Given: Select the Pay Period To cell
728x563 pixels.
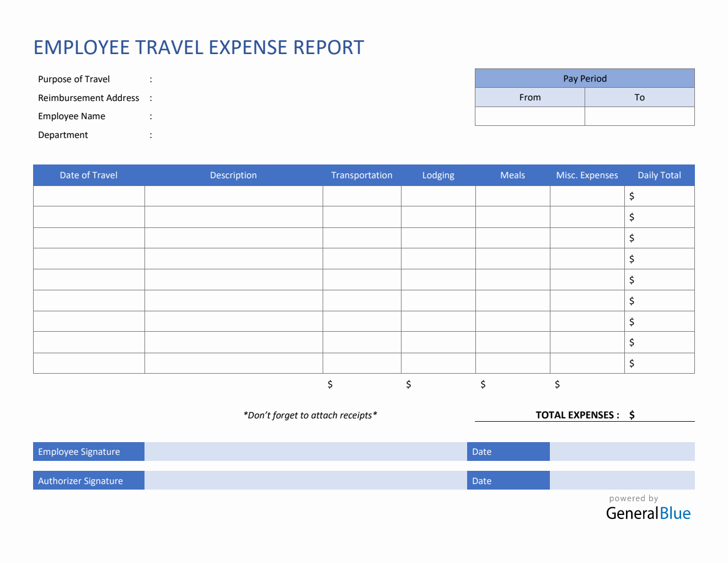Looking at the screenshot, I should click(639, 116).
